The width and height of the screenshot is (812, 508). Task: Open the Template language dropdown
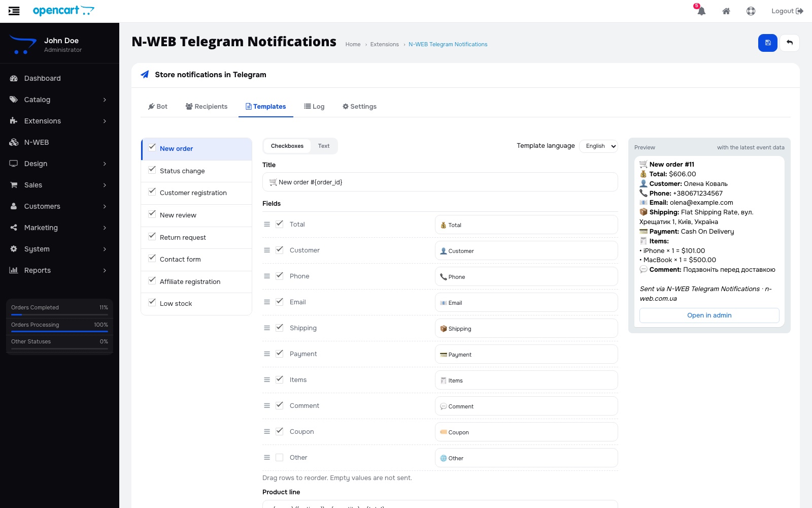coord(598,146)
